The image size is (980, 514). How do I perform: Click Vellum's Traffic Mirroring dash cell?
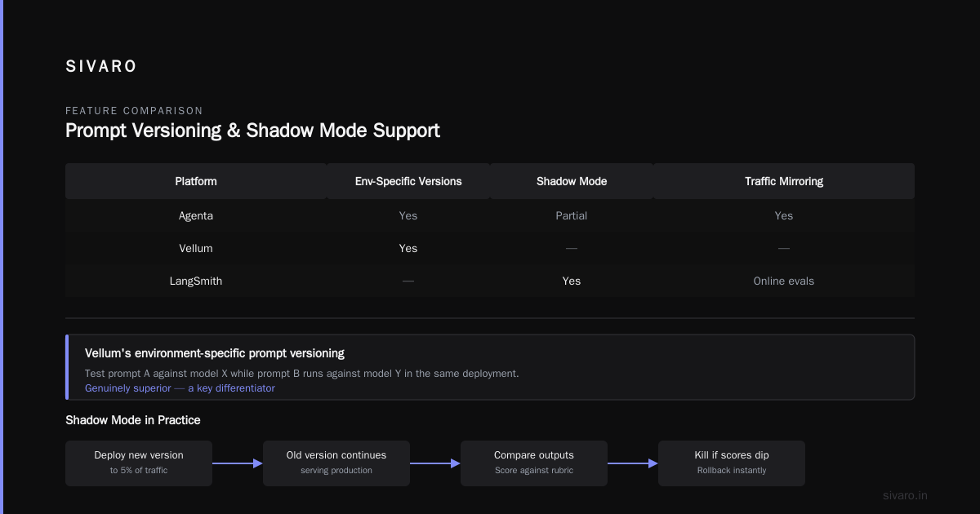click(784, 249)
